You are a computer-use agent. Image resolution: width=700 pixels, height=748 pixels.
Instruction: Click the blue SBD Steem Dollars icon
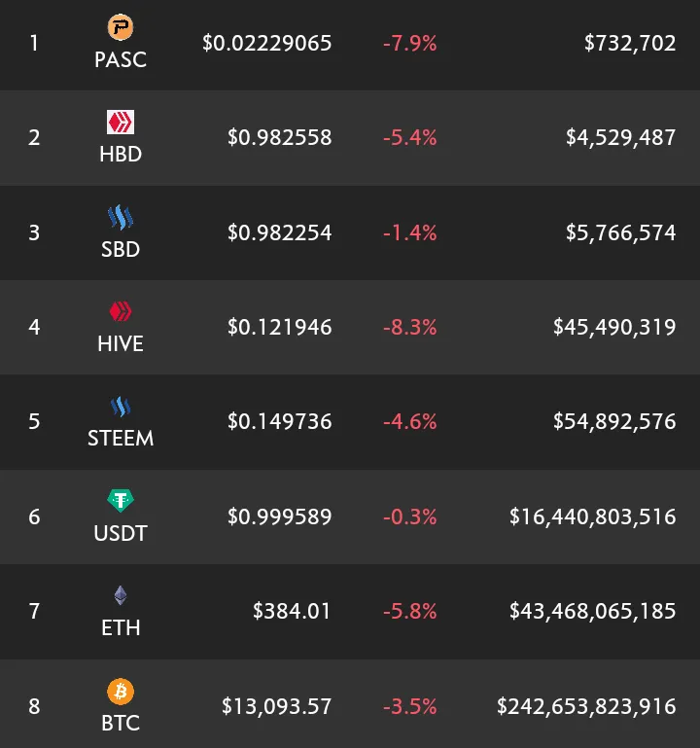pyautogui.click(x=121, y=217)
